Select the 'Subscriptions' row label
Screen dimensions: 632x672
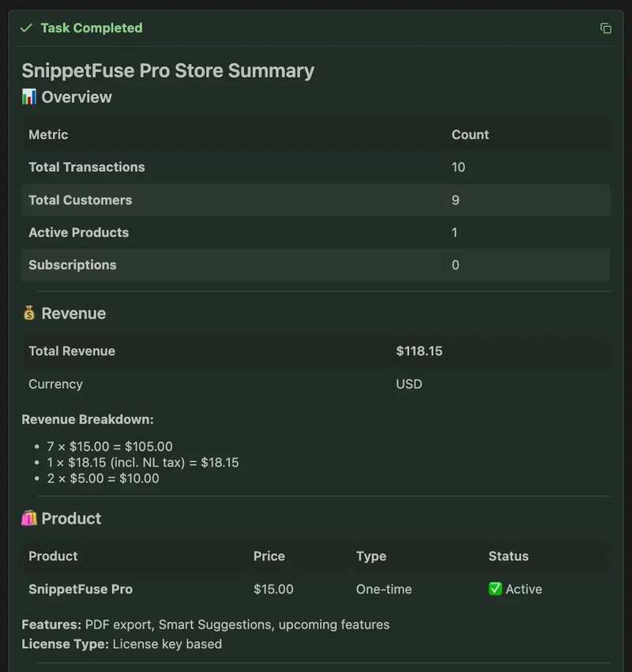click(73, 265)
